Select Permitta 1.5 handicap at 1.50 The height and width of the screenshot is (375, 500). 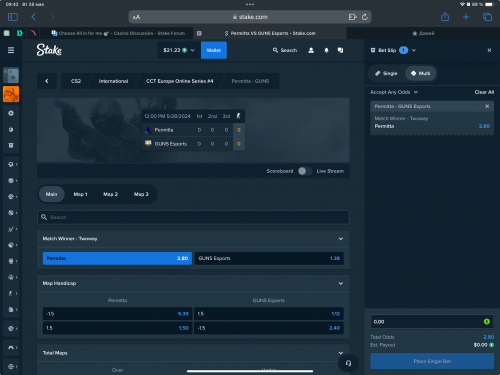click(117, 328)
